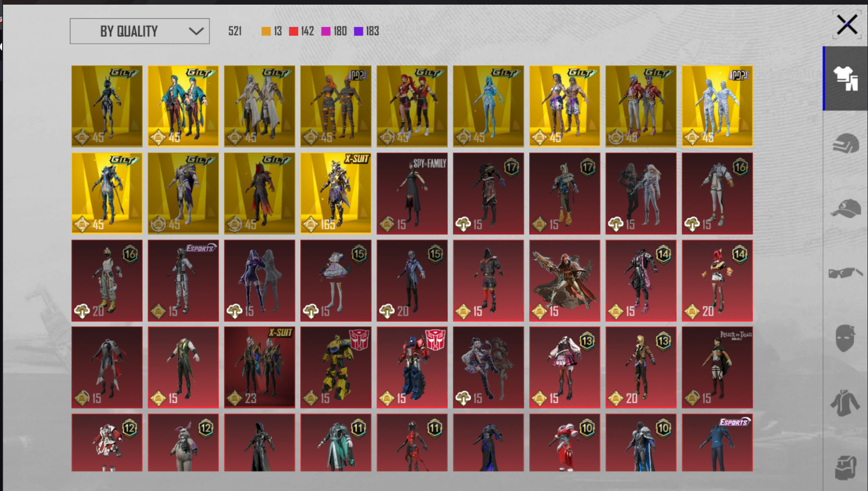Click the level 13 badge on the pink outfit
868x491 pixels.
tap(587, 341)
